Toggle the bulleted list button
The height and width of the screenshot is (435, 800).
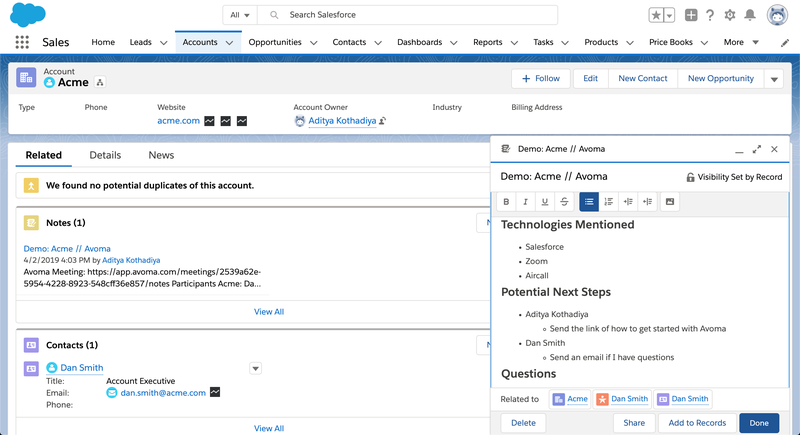[589, 202]
